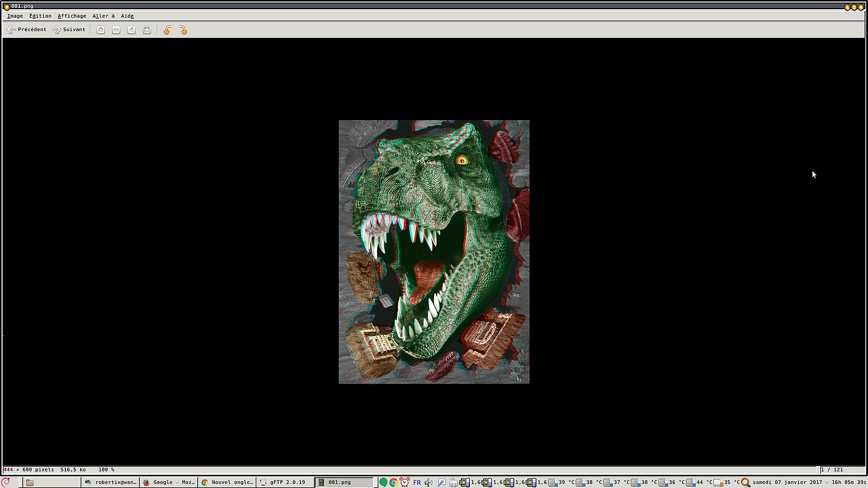Open the Image menu
The image size is (868, 488).
pos(15,16)
